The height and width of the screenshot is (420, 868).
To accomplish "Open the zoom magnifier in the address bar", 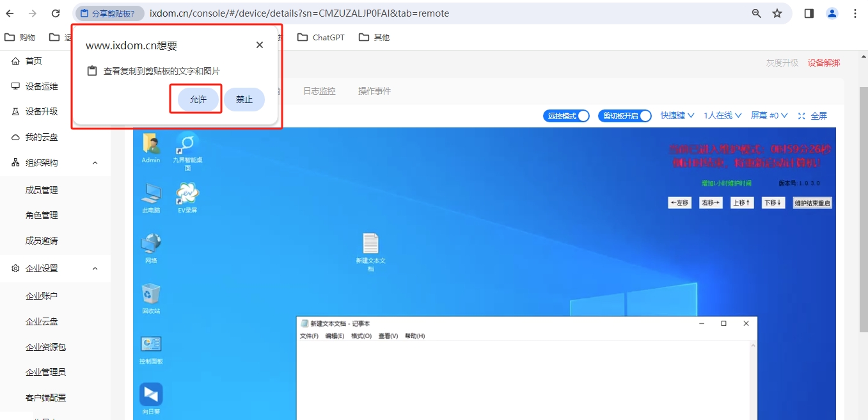I will coord(757,13).
